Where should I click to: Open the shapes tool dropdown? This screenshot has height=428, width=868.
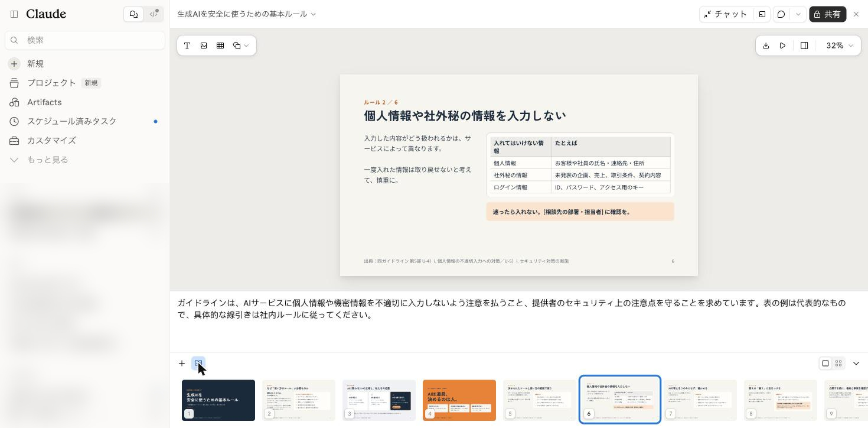[241, 46]
